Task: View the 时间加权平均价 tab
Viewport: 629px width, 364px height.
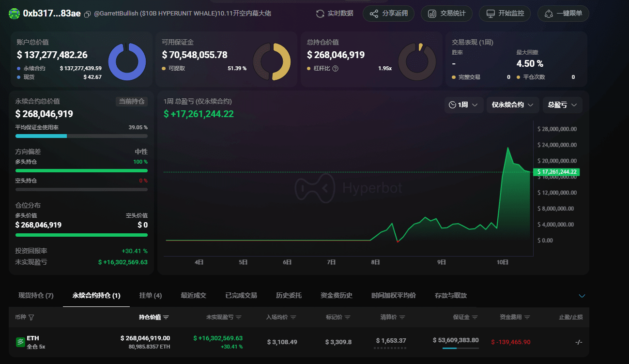Action: tap(393, 295)
